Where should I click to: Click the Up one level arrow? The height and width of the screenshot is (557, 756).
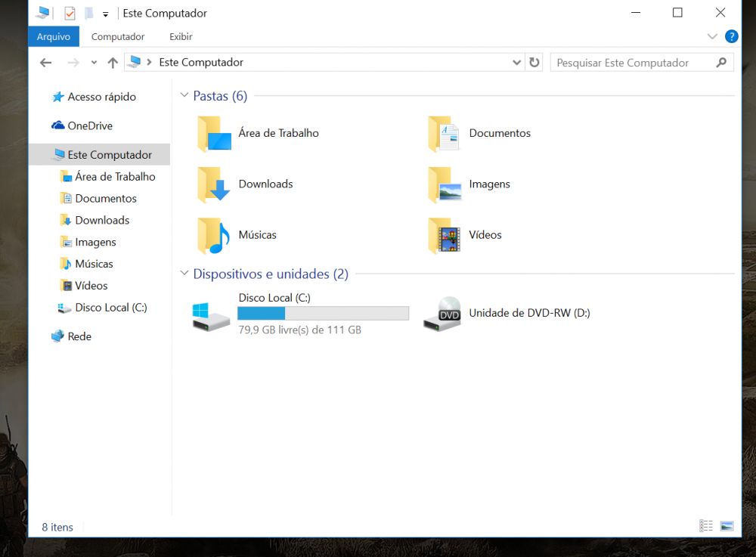[113, 63]
